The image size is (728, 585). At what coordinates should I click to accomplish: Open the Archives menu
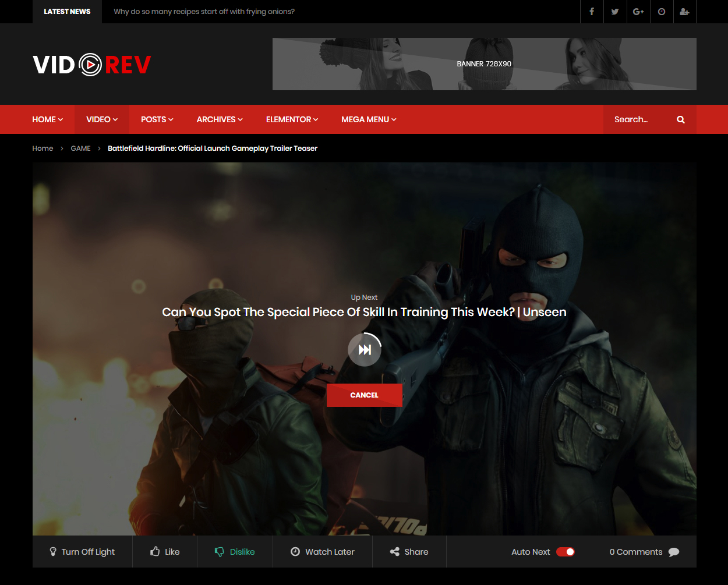pyautogui.click(x=220, y=119)
